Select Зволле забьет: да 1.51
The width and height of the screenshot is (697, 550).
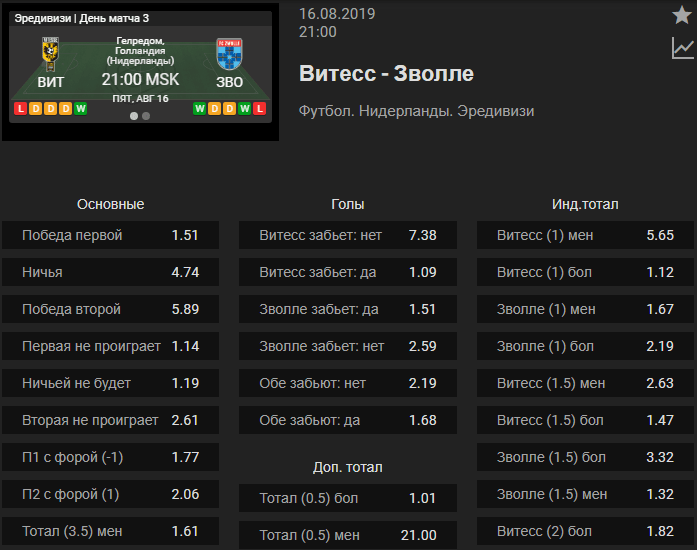(x=348, y=309)
